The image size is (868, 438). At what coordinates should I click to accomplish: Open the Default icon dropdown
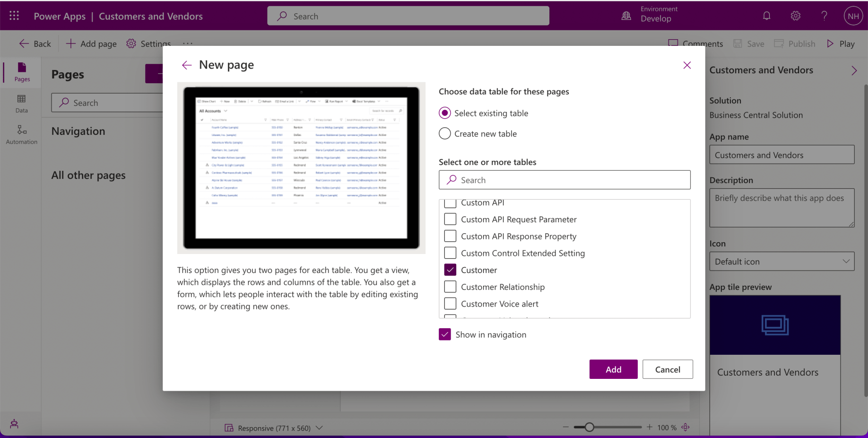[781, 262]
